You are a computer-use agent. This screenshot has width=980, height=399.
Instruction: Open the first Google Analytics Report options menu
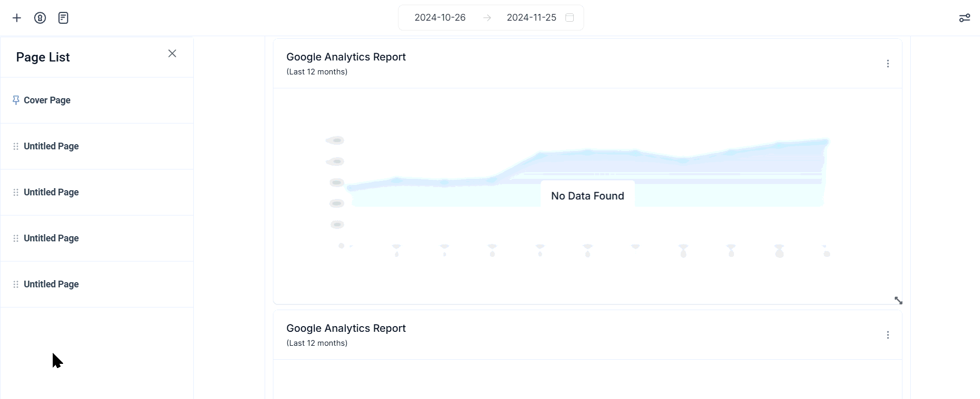(x=887, y=64)
